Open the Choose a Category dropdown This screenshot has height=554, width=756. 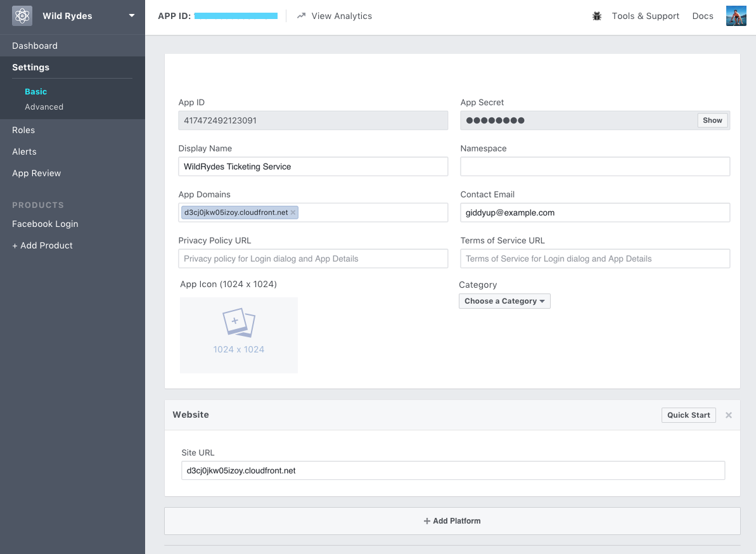pyautogui.click(x=504, y=301)
